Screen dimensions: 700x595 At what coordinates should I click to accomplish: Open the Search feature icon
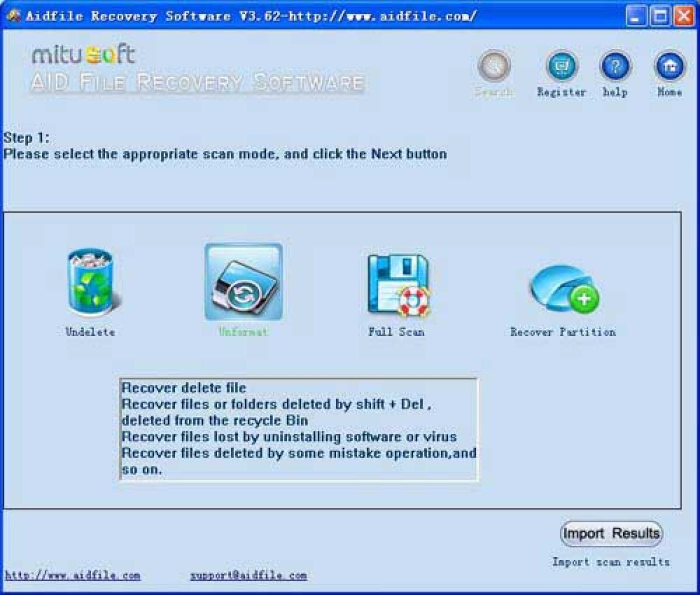[x=493, y=66]
